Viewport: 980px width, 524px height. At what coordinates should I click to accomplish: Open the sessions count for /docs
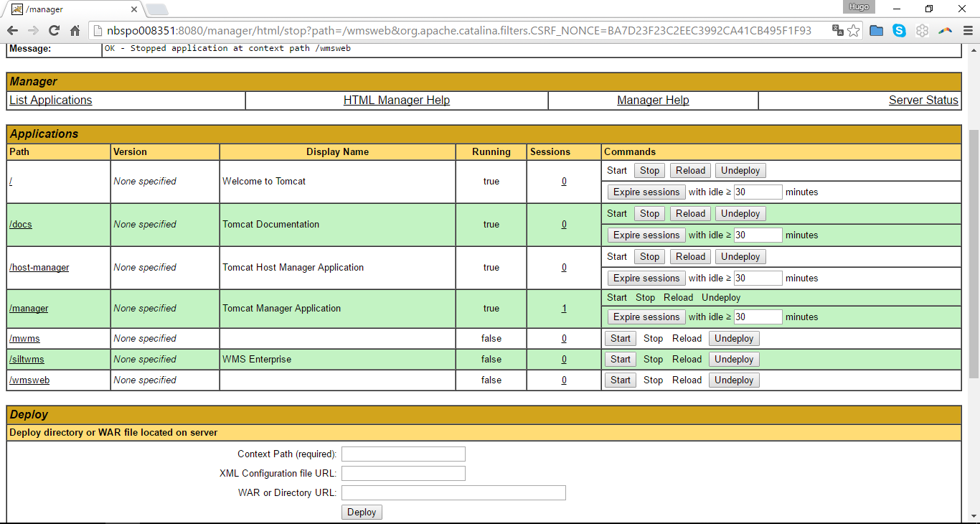click(x=564, y=224)
